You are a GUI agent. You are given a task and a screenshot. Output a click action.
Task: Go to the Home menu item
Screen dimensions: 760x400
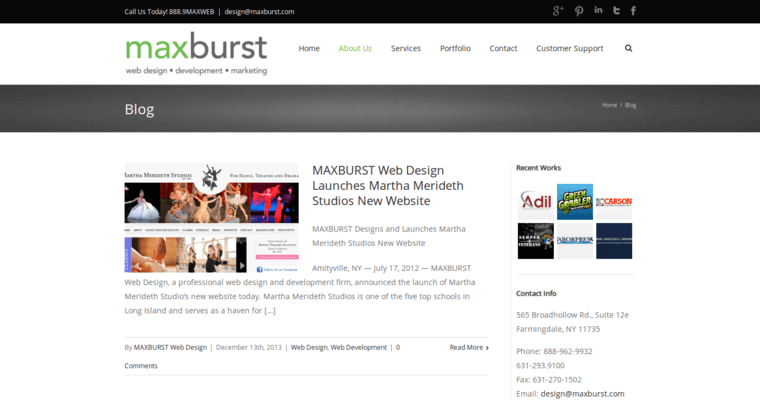[309, 48]
